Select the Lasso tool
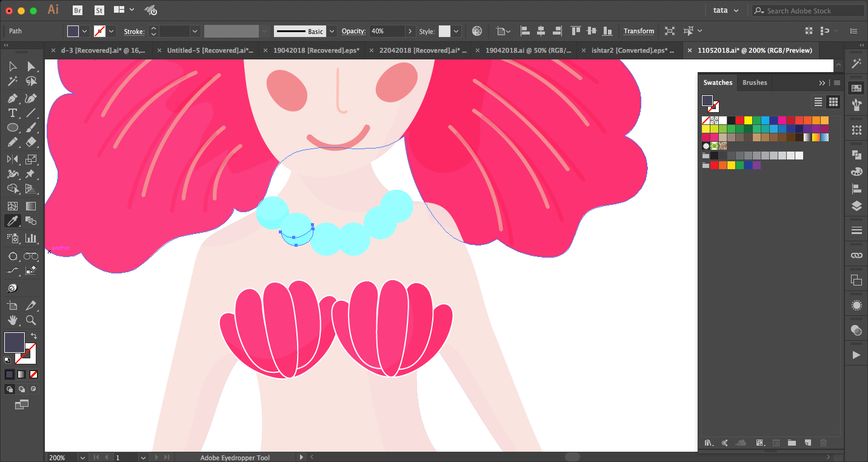Screen dimensions: 868x462 coord(31,81)
